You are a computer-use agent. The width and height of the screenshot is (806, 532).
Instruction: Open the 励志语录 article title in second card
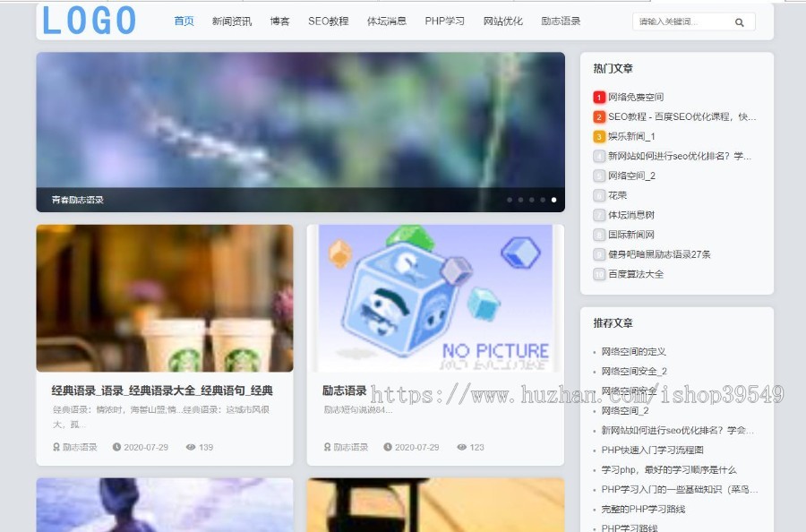[x=345, y=390]
